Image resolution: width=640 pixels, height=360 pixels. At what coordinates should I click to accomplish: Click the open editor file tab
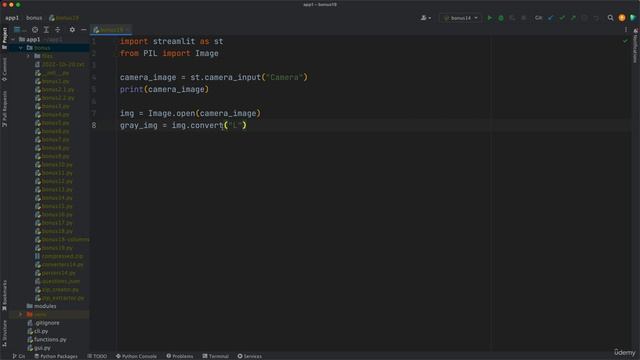pyautogui.click(x=111, y=29)
